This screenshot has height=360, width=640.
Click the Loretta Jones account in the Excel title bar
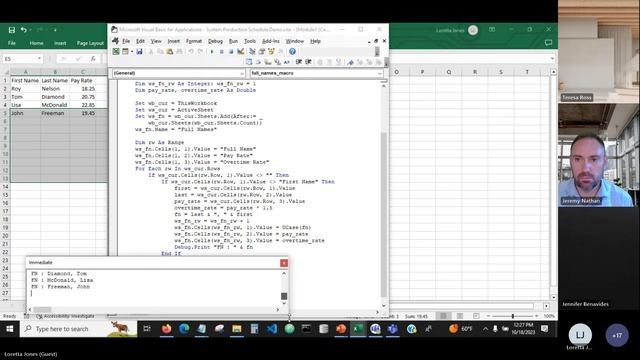coord(457,30)
